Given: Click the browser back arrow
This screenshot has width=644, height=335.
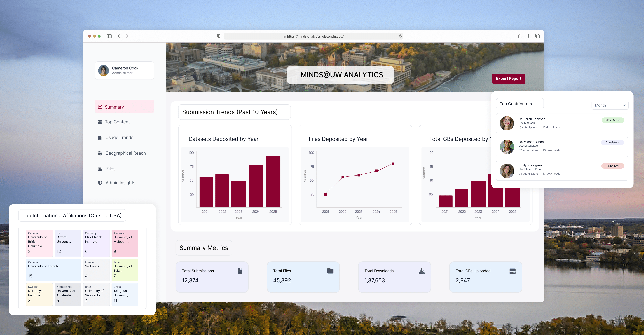Looking at the screenshot, I should coord(119,36).
